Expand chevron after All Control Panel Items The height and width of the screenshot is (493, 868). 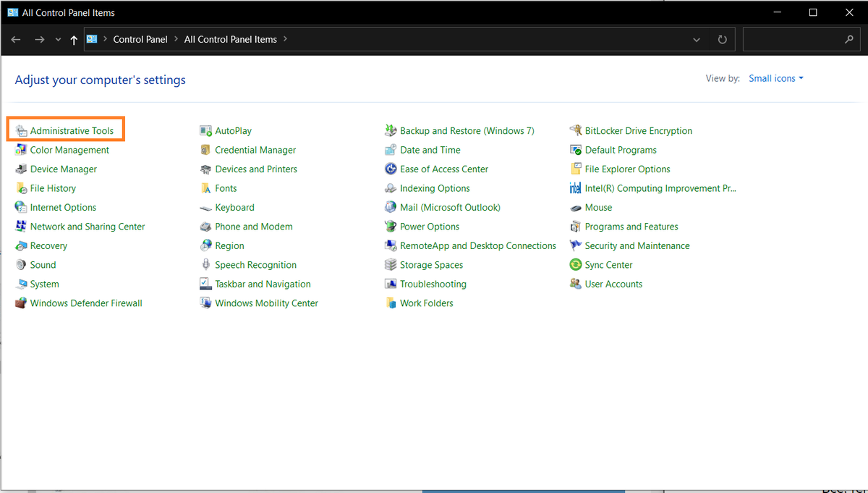click(285, 39)
